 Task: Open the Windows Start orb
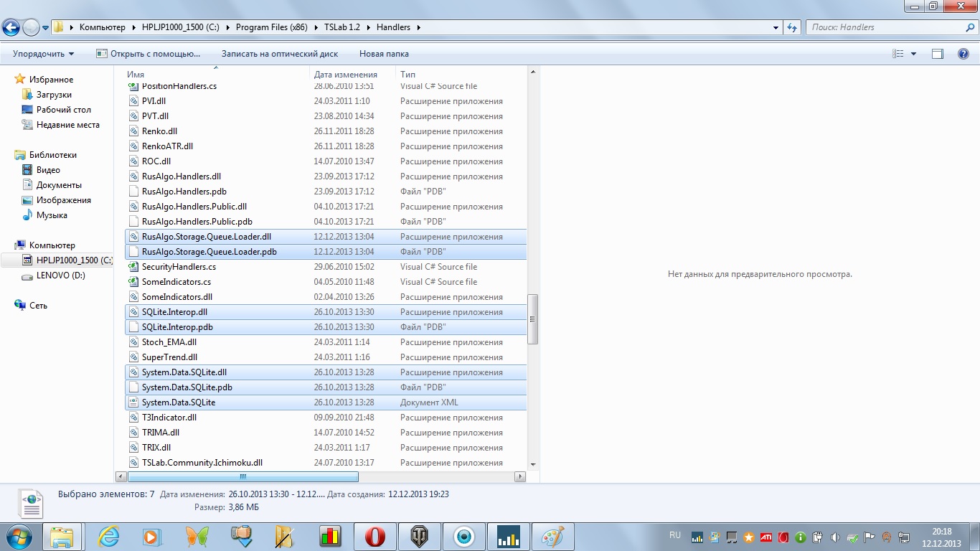coord(19,537)
